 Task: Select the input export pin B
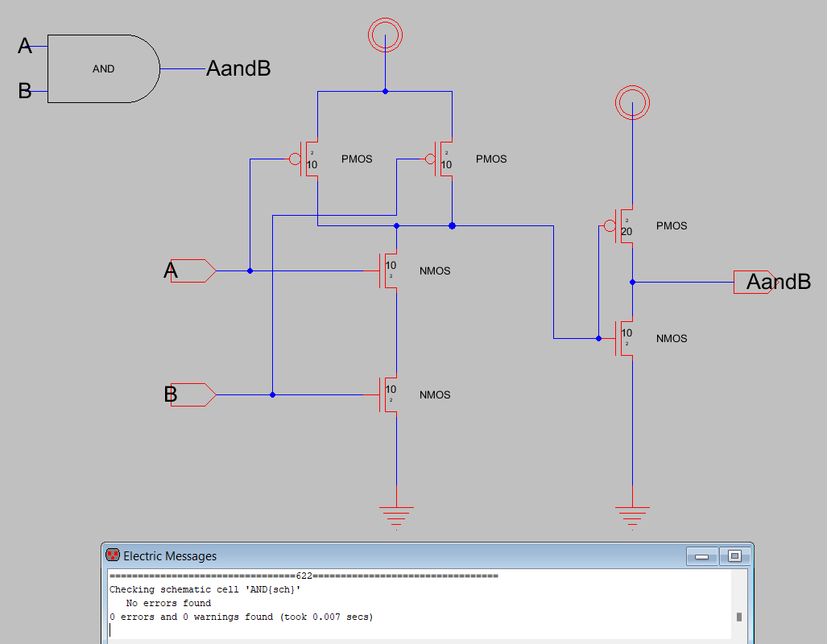(x=193, y=394)
